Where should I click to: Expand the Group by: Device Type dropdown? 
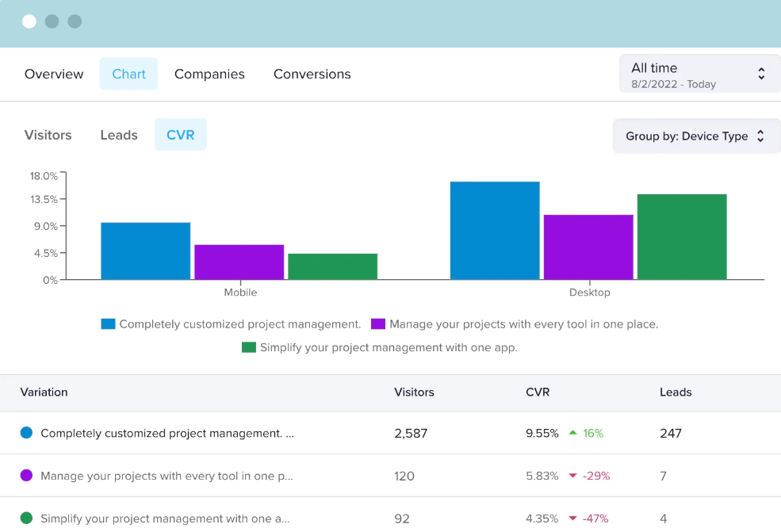click(x=695, y=136)
